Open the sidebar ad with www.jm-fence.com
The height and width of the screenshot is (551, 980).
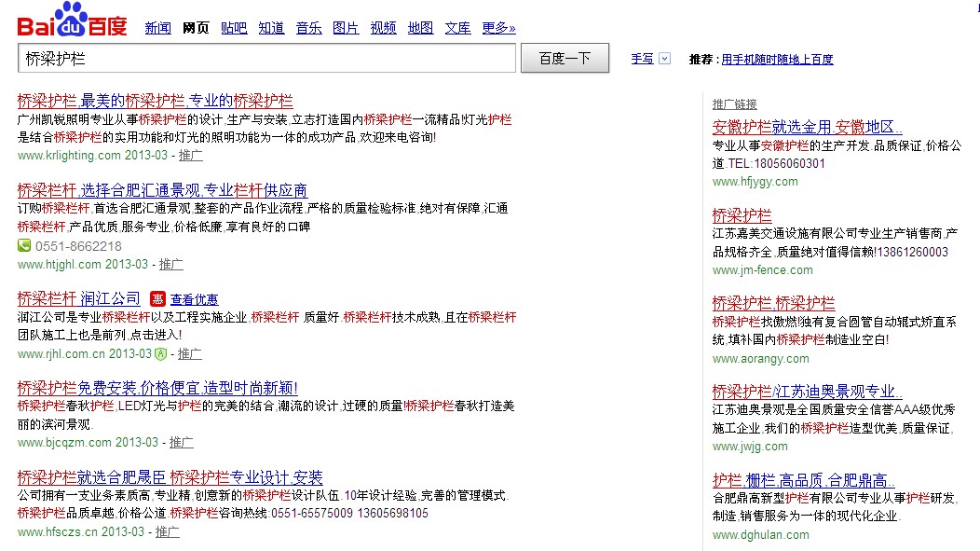742,215
